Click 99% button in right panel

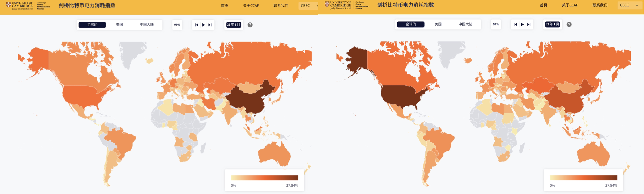pos(496,24)
